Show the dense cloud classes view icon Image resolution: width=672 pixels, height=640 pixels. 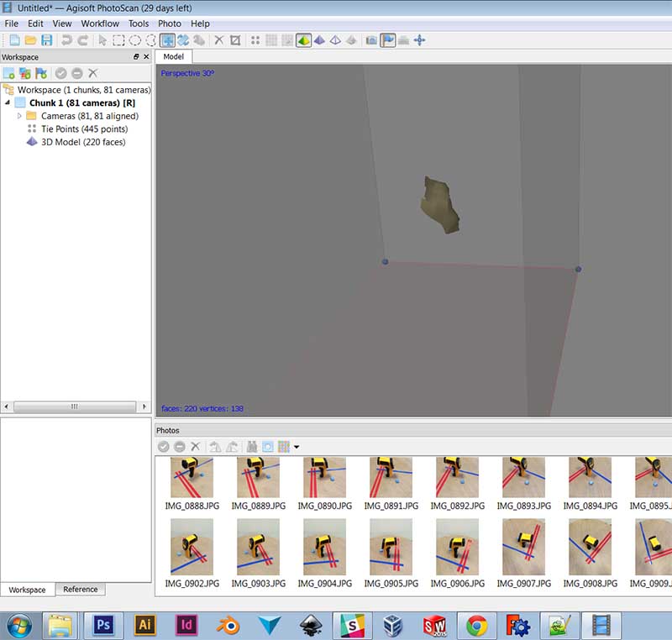click(x=287, y=40)
